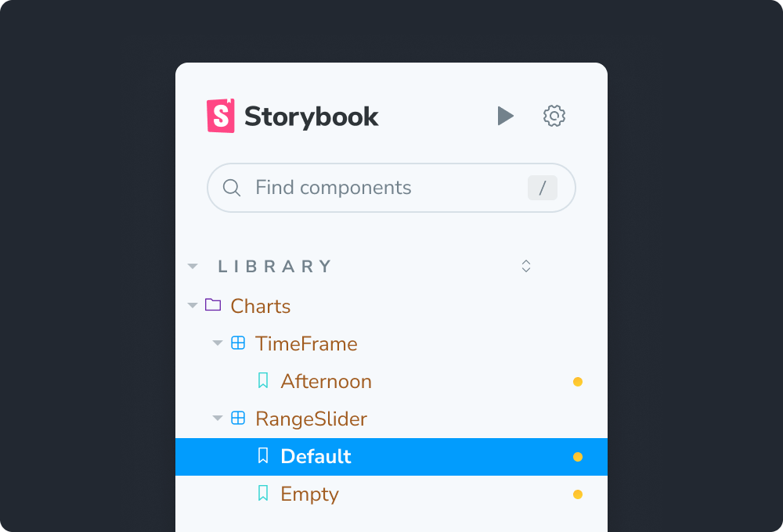Screen dimensions: 783x532
Task: Click the RangeSlider component grid icon
Action: tap(238, 418)
